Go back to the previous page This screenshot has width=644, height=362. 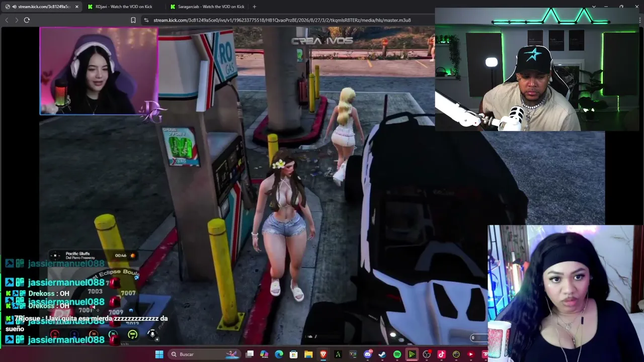coord(7,20)
